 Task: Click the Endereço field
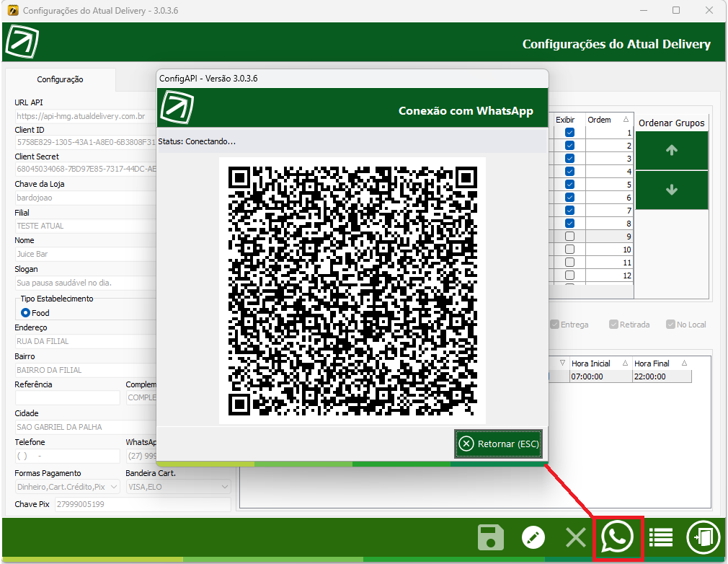click(86, 341)
